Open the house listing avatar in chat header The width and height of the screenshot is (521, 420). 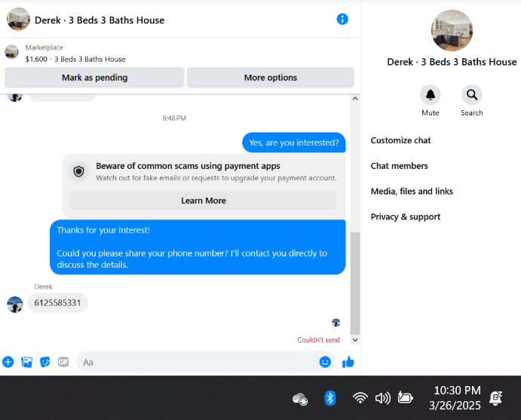pos(18,20)
